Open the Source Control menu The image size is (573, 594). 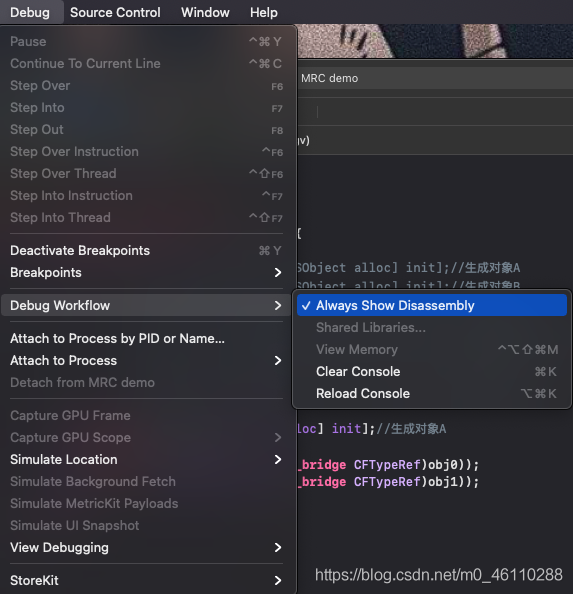tap(115, 13)
